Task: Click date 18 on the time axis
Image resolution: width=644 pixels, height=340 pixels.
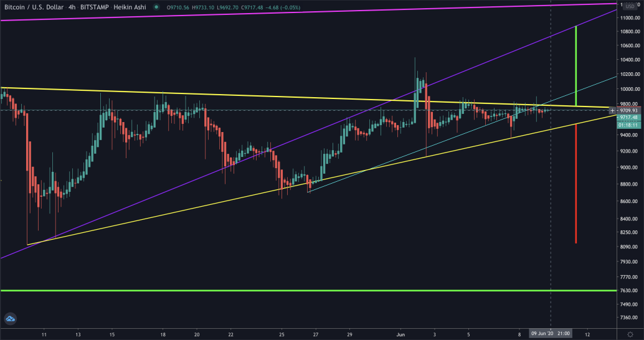Action: click(x=163, y=334)
